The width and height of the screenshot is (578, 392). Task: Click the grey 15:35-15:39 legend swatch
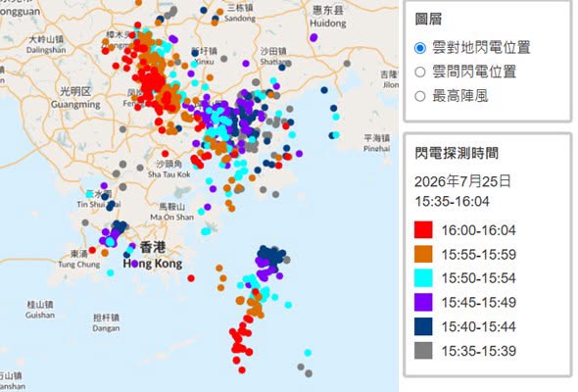tap(423, 350)
